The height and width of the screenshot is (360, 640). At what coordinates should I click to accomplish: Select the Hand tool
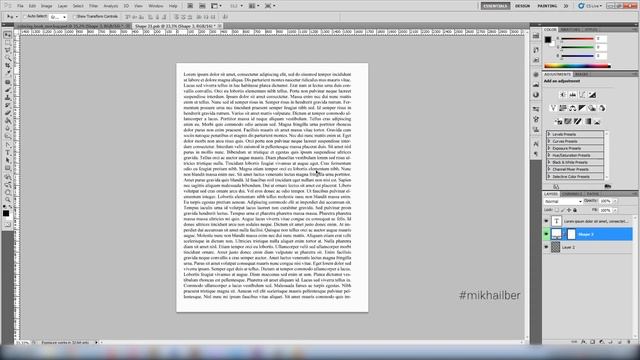(7, 192)
